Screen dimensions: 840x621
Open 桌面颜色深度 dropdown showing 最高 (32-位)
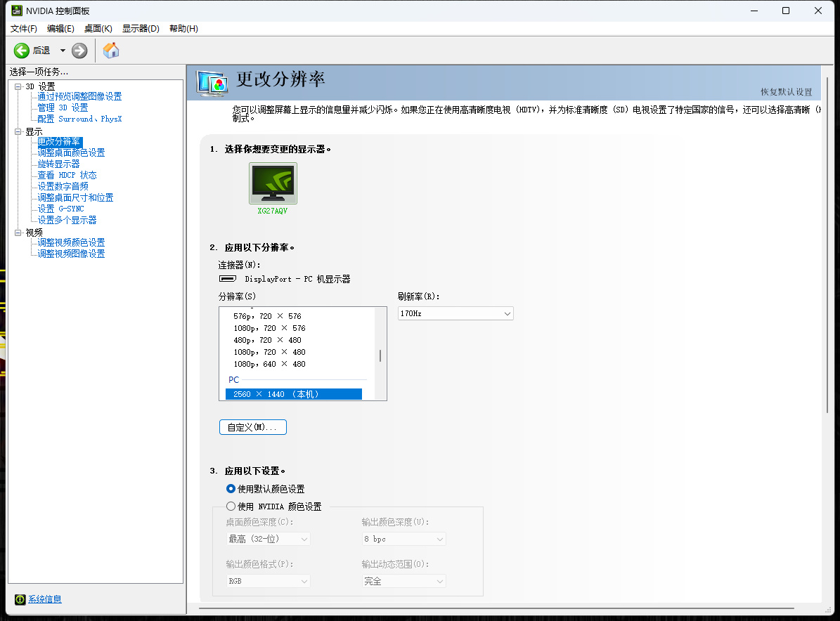point(269,539)
